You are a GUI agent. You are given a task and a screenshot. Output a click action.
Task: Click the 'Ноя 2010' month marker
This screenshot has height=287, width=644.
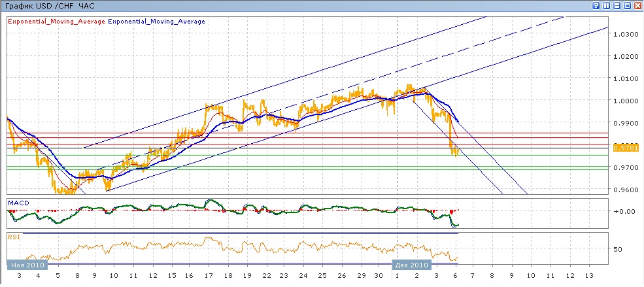(27, 265)
